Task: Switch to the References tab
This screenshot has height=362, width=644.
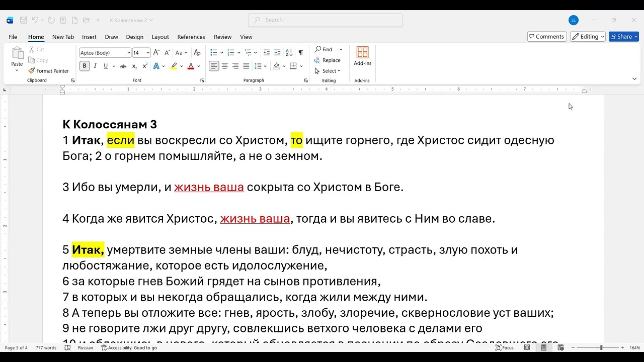Action: tap(191, 37)
